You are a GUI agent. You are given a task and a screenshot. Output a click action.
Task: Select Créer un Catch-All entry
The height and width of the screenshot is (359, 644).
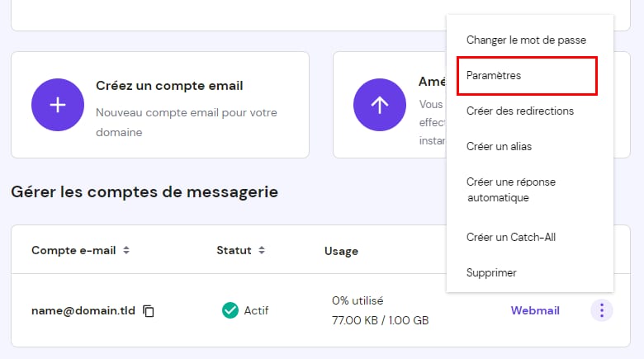coord(510,237)
